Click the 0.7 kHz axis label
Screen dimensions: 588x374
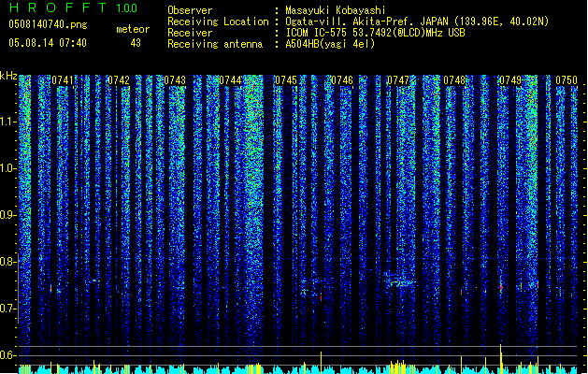point(8,309)
